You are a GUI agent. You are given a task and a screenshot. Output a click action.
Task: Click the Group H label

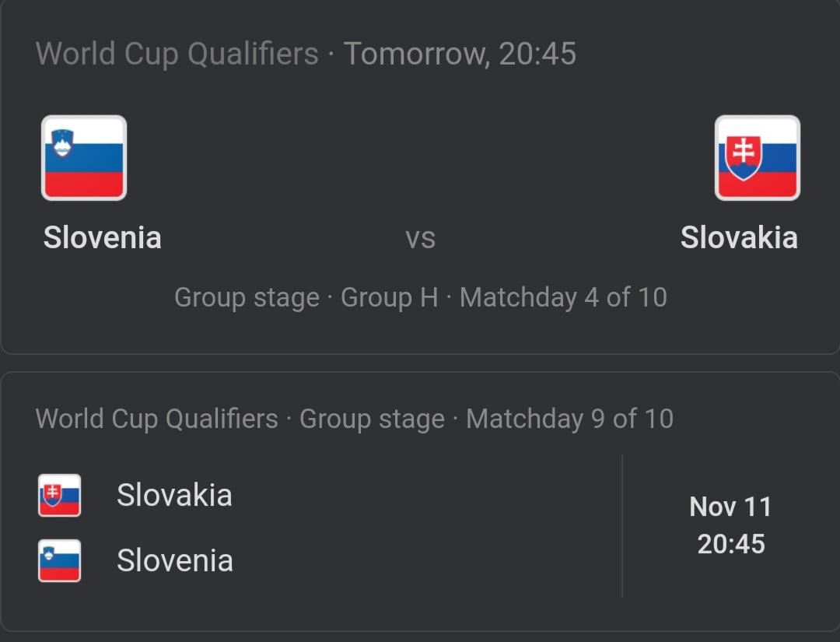click(x=387, y=296)
